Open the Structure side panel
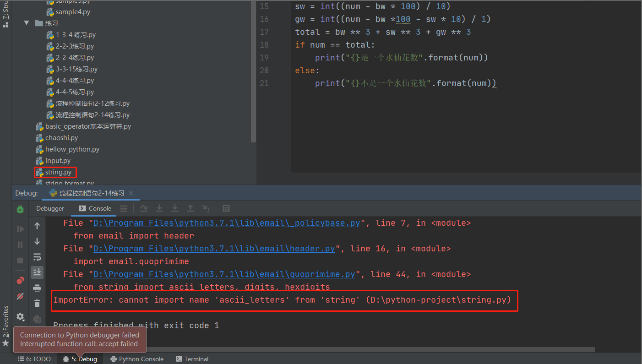The height and width of the screenshot is (364, 642). [5, 14]
